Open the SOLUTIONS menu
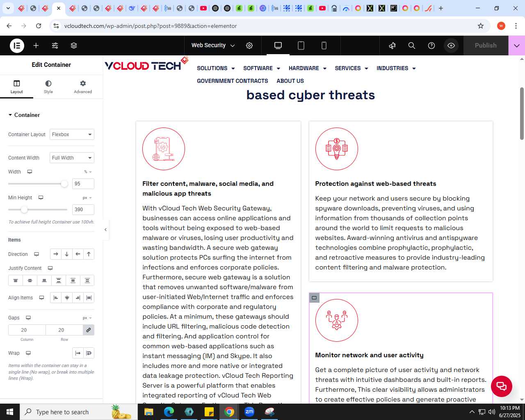This screenshot has width=525, height=420. tap(216, 68)
